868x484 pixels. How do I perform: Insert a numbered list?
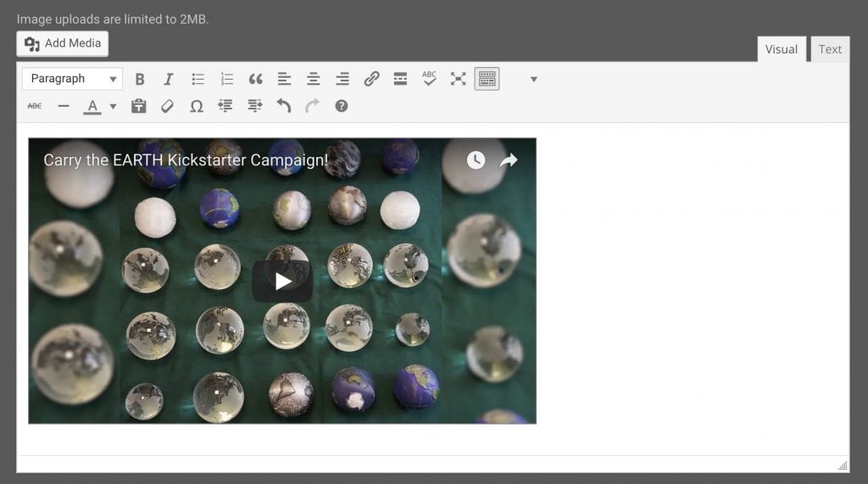coord(226,79)
